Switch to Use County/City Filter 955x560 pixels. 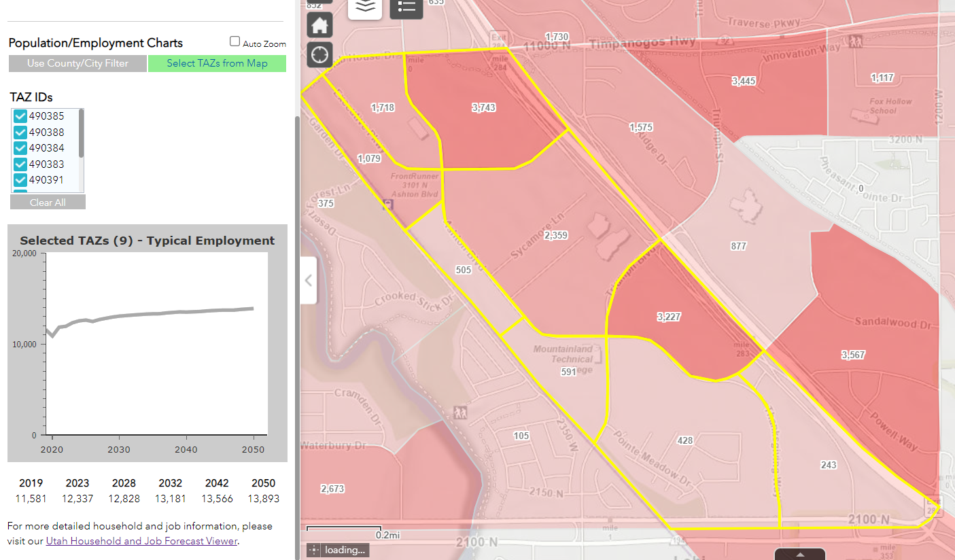77,63
